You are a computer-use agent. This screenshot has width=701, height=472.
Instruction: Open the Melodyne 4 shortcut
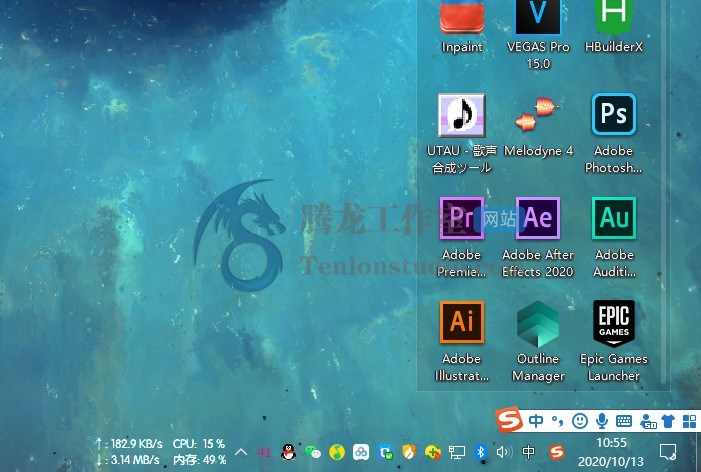point(538,114)
